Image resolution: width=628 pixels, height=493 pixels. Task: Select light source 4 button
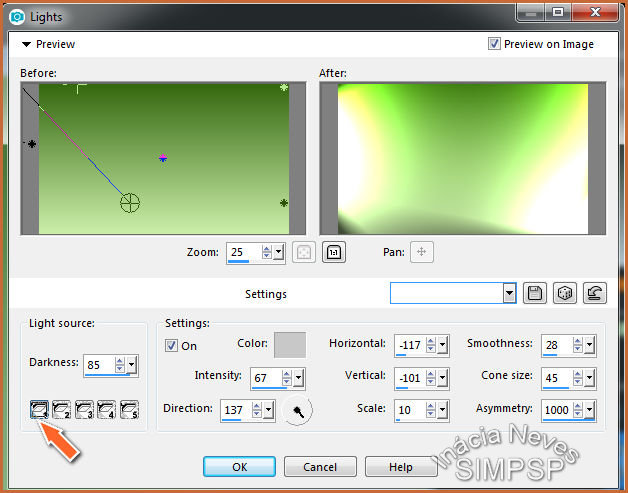106,408
